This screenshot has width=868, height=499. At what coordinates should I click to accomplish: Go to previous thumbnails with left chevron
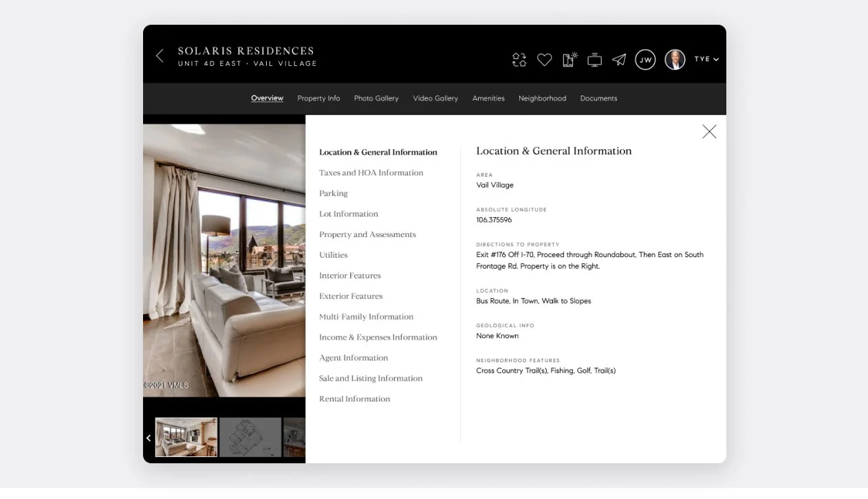click(149, 438)
